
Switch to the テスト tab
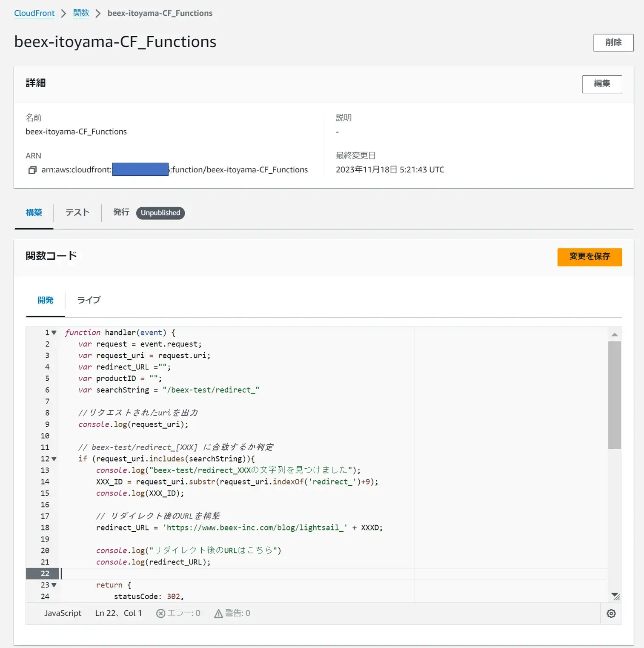pyautogui.click(x=77, y=212)
